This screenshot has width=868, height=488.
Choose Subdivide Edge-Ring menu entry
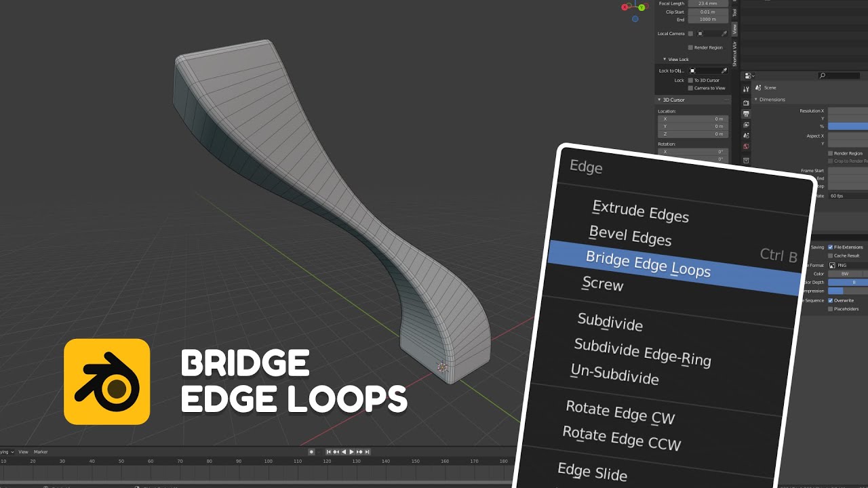click(642, 352)
